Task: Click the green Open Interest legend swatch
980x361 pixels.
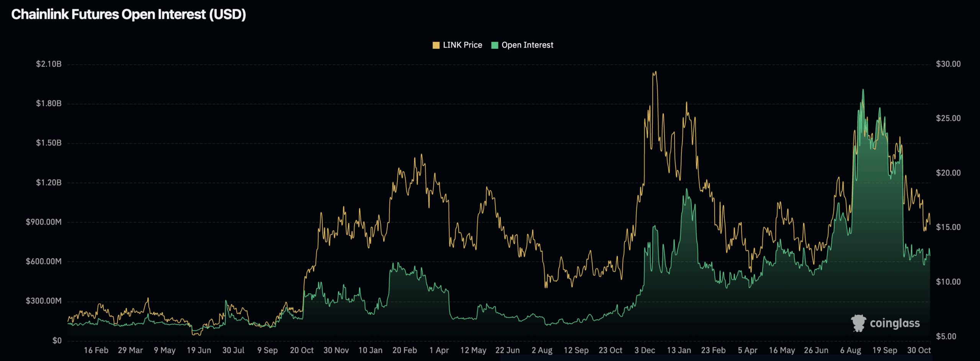Action: [495, 45]
